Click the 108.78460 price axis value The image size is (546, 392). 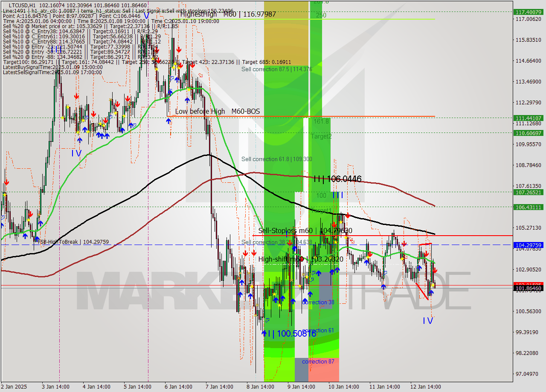[x=529, y=165]
